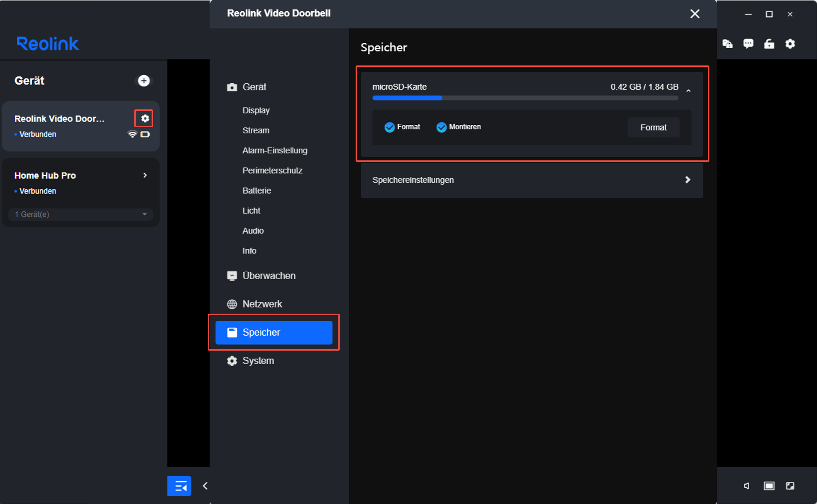
Task: Enter fullscreen with the expand icon
Action: click(x=790, y=486)
